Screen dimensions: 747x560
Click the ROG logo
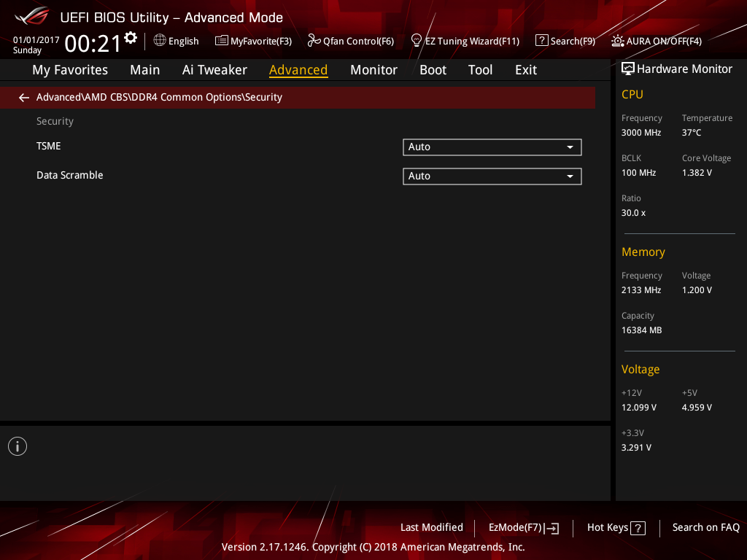coord(32,16)
